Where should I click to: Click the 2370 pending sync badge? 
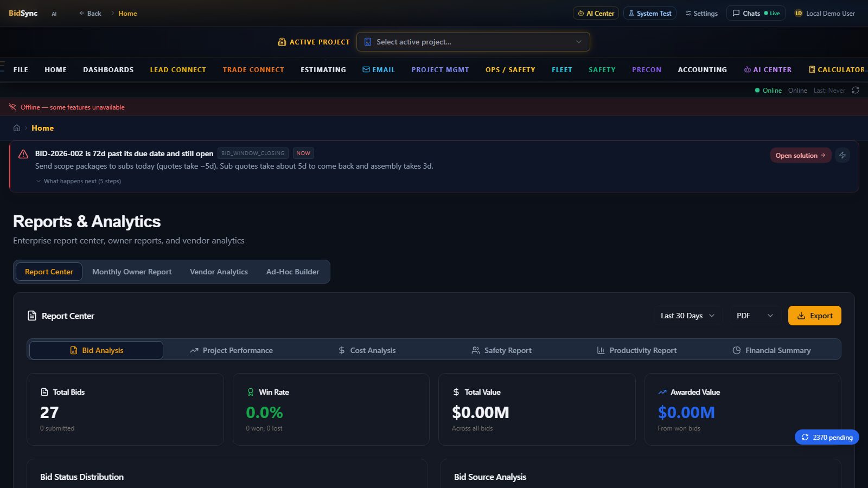(827, 437)
